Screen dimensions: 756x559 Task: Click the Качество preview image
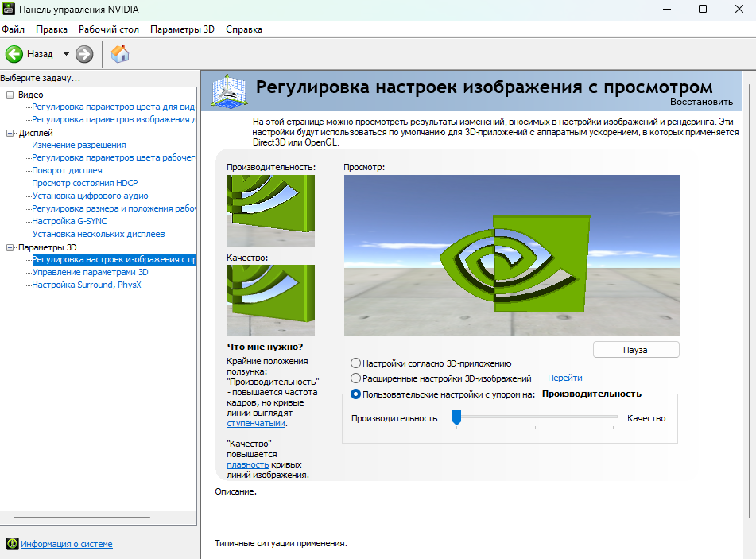pyautogui.click(x=270, y=300)
